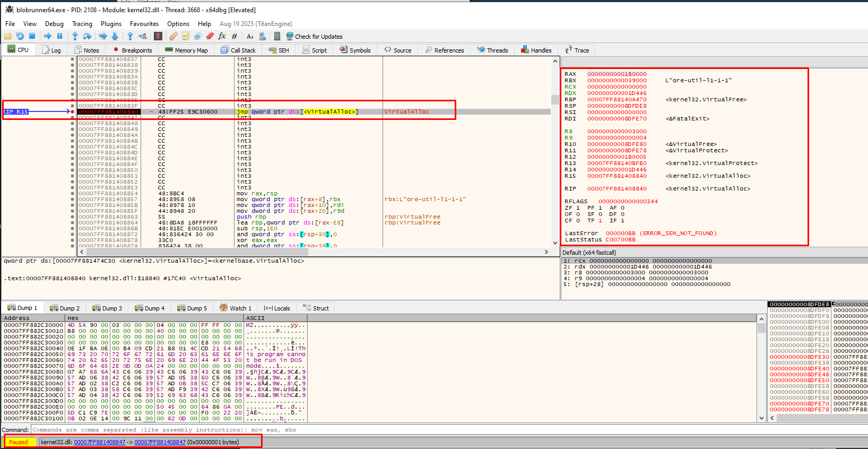Screen dimensions: 868x449
Task: Open the File menu
Action: click(x=10, y=24)
